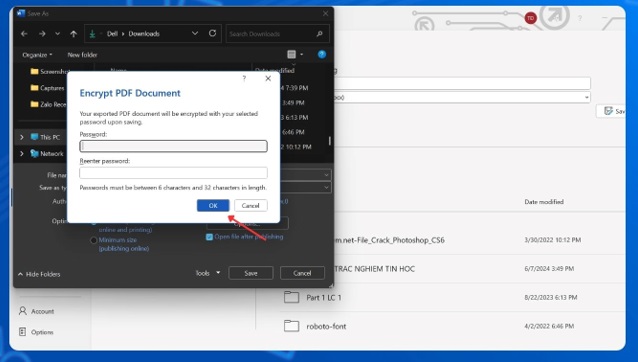Confirm password with the OK button
The width and height of the screenshot is (638, 362).
pyautogui.click(x=213, y=205)
